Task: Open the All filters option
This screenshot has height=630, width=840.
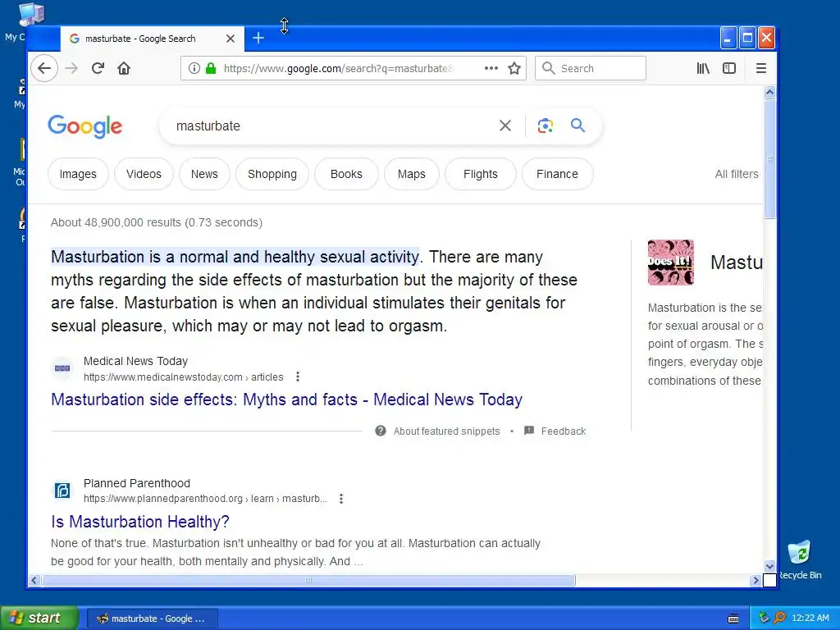Action: (x=737, y=174)
